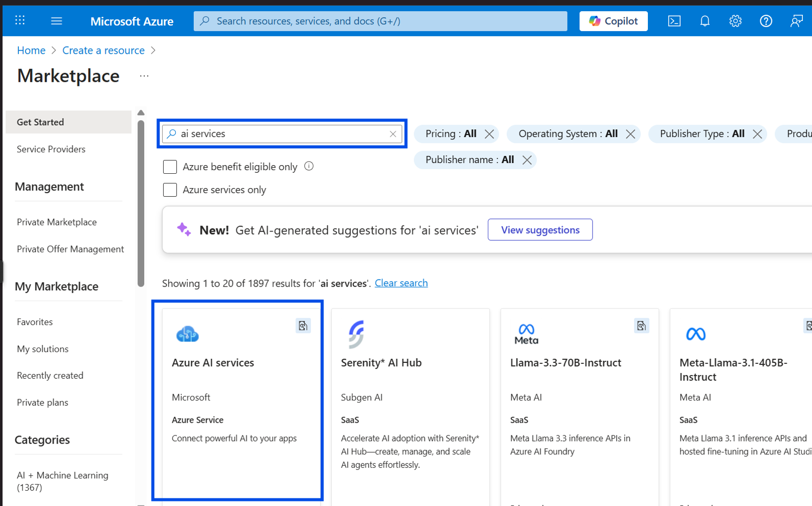The height and width of the screenshot is (506, 812).
Task: Open the Azure apps grid launcher
Action: pyautogui.click(x=20, y=20)
